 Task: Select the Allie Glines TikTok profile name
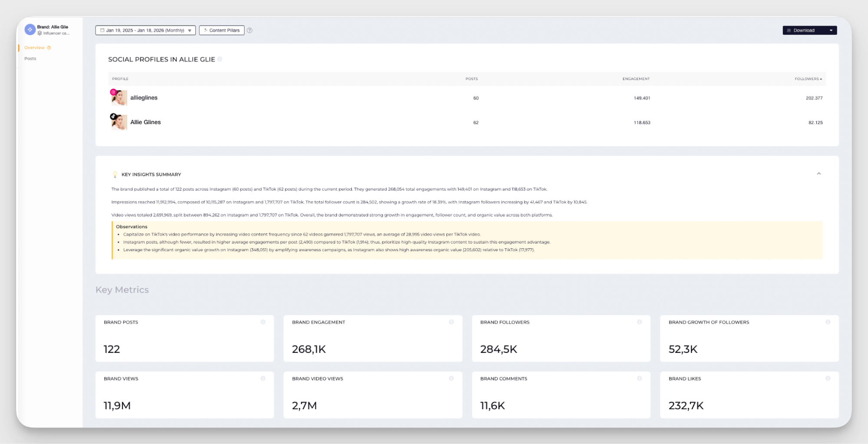[145, 122]
